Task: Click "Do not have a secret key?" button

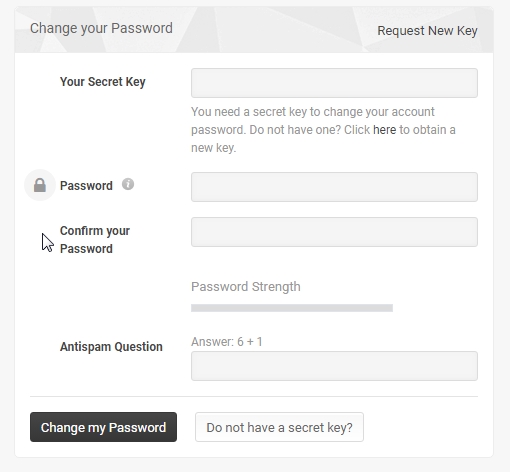Action: (x=279, y=427)
